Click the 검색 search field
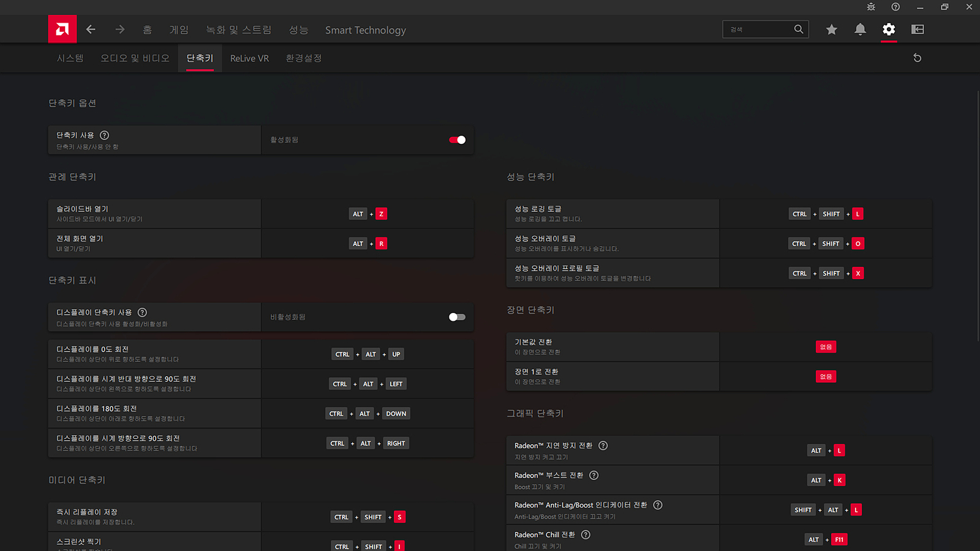 click(758, 29)
